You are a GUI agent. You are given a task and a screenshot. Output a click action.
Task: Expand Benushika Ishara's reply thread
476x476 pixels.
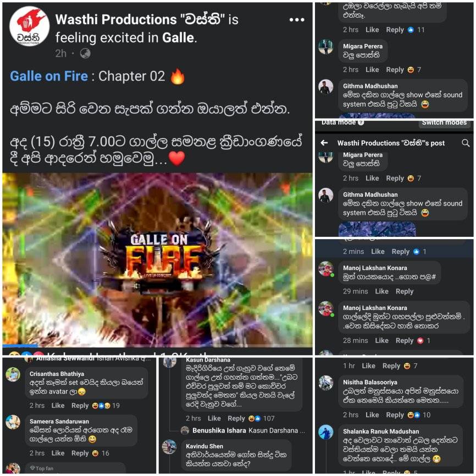(x=245, y=430)
